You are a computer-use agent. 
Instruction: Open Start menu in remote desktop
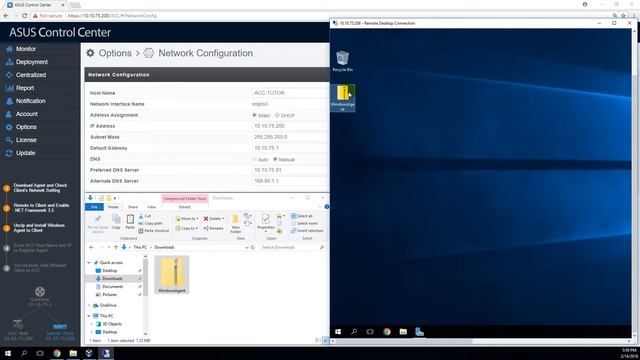click(338, 332)
